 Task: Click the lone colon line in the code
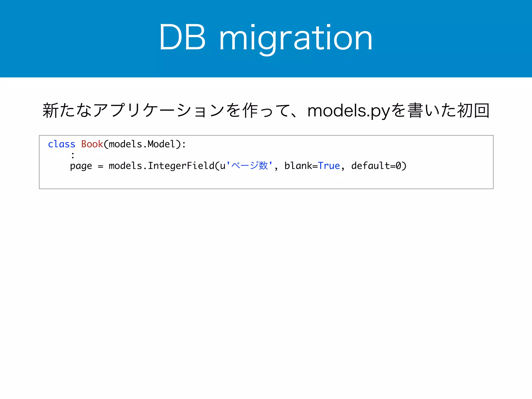click(73, 155)
